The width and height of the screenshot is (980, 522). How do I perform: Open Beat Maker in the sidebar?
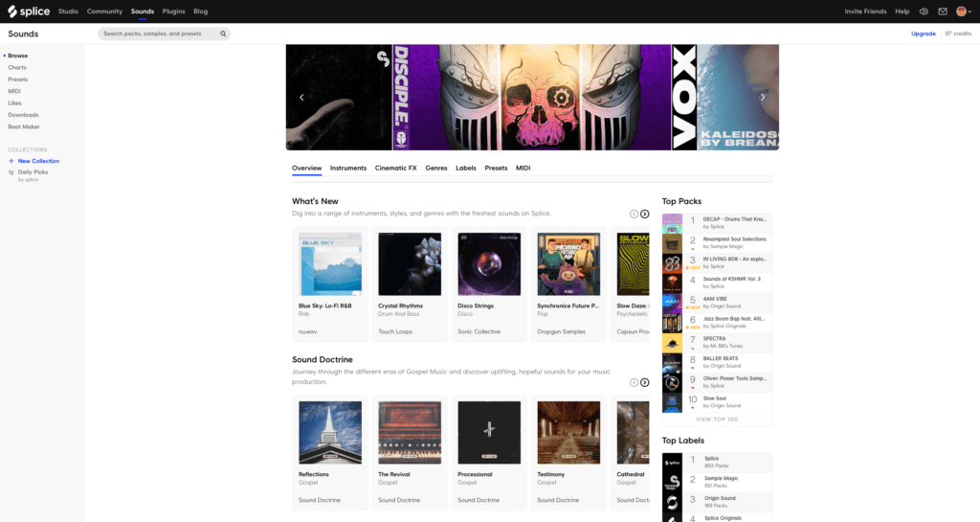[x=24, y=126]
